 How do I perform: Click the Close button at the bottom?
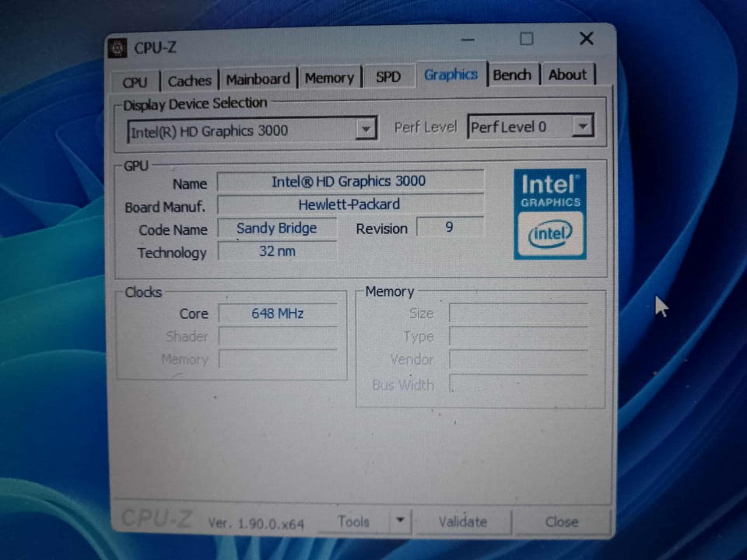[561, 522]
